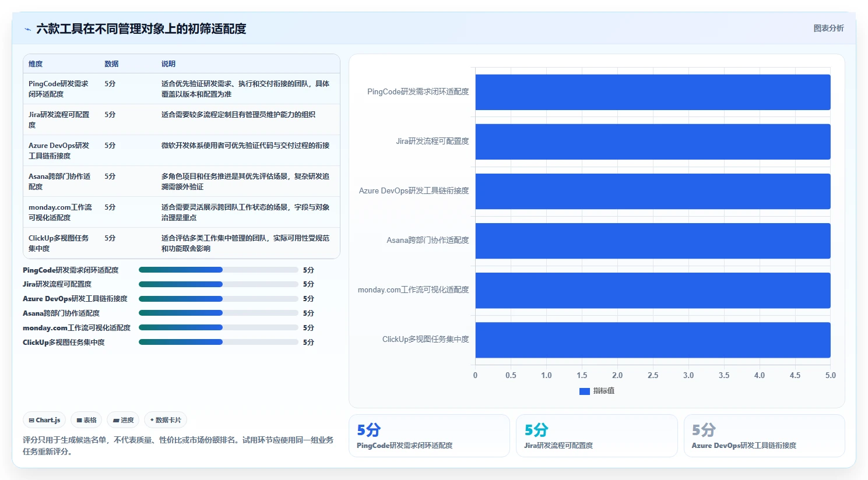The image size is (868, 480).
Task: Click the x-axis tick 2.5
Action: tap(653, 375)
